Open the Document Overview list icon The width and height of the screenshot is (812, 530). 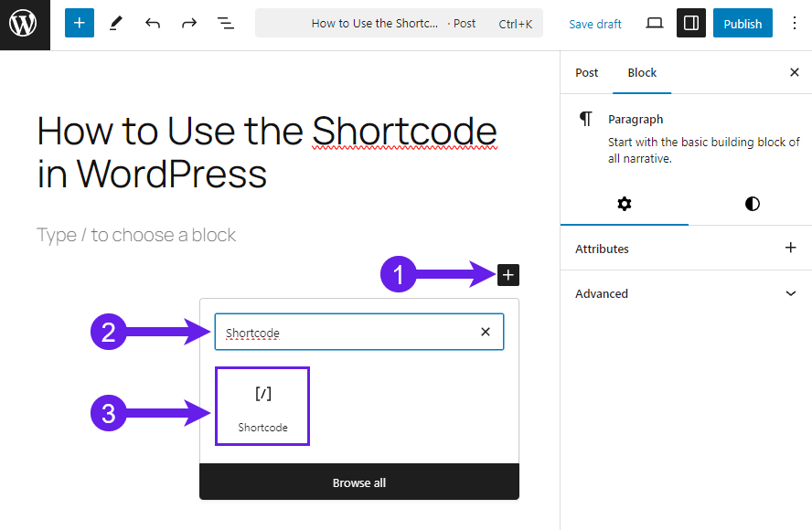[225, 23]
